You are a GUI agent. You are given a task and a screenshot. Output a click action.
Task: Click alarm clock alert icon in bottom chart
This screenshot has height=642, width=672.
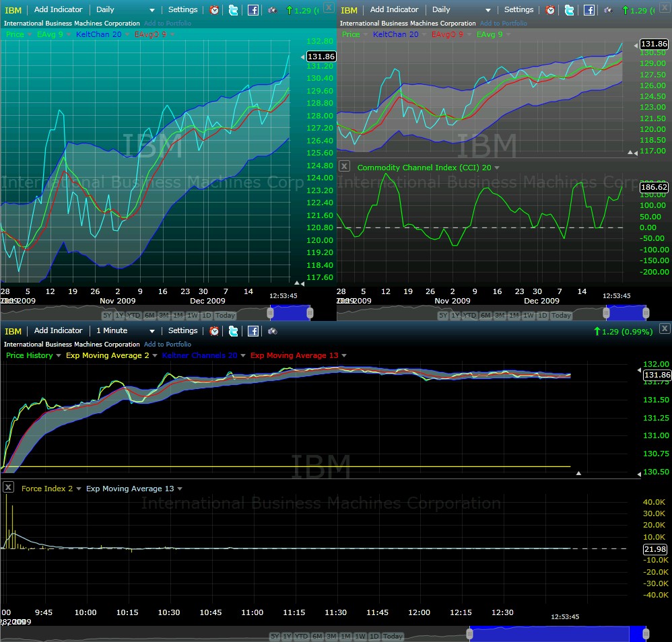pos(214,330)
